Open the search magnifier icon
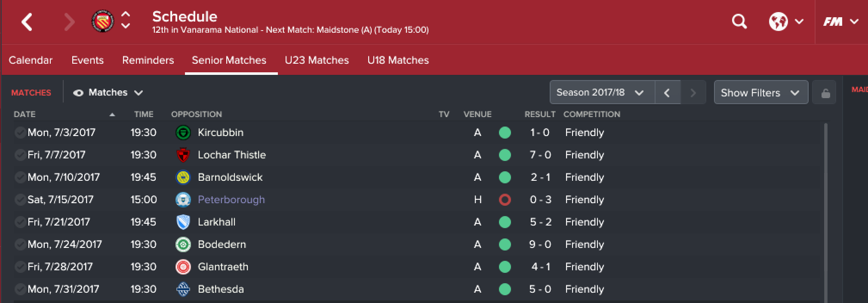This screenshot has width=868, height=303. [739, 21]
